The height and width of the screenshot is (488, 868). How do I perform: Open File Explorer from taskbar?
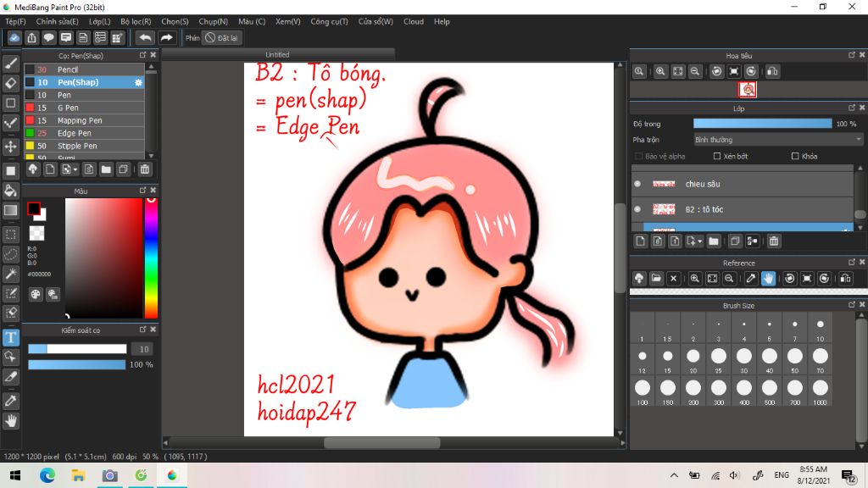(x=78, y=475)
